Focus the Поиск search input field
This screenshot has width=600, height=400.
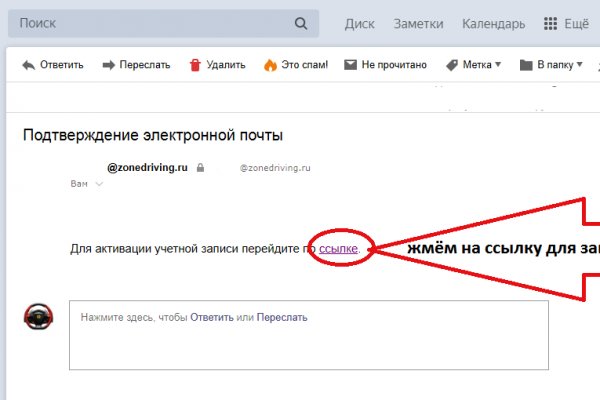click(x=150, y=23)
